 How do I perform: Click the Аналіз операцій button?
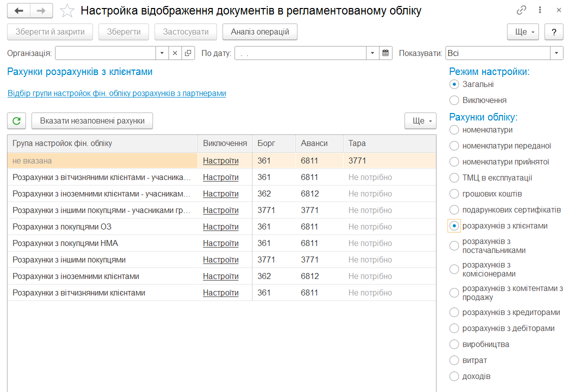point(260,32)
